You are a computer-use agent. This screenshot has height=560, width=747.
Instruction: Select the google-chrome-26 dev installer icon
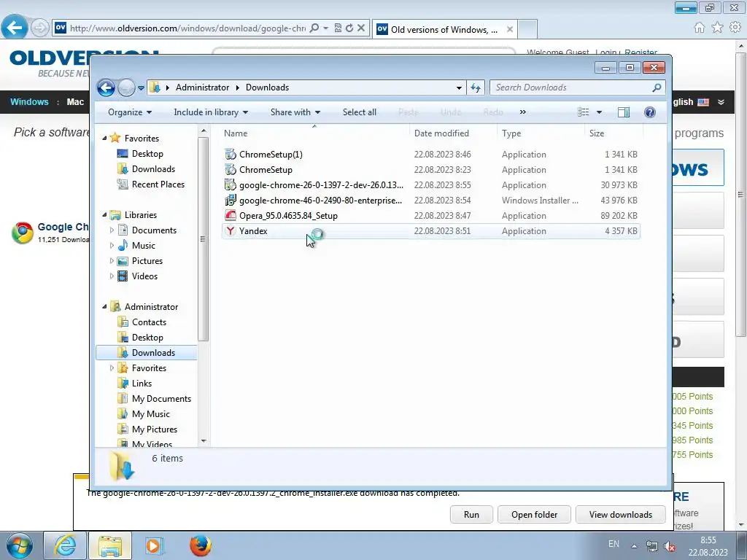coord(231,184)
